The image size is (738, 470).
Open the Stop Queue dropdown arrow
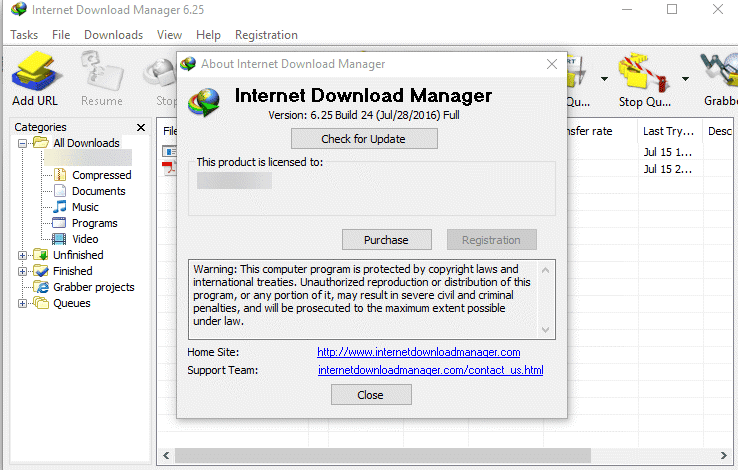tap(686, 79)
